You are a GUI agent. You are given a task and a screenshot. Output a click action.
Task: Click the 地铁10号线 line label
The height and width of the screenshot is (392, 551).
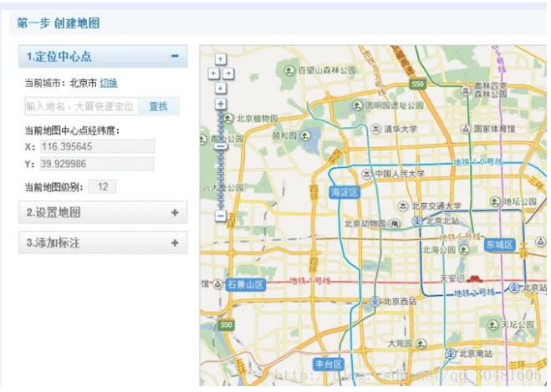click(478, 162)
